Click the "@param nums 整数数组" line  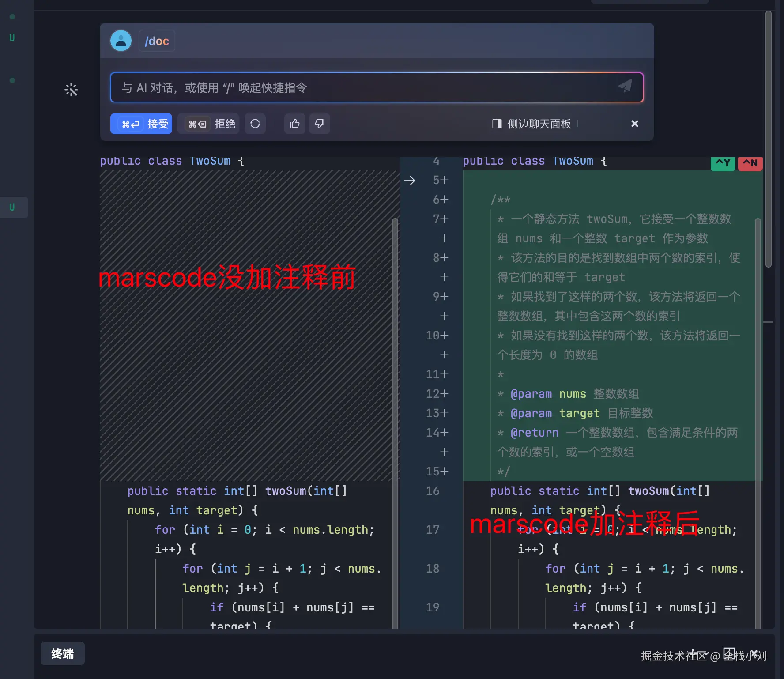pyautogui.click(x=568, y=394)
